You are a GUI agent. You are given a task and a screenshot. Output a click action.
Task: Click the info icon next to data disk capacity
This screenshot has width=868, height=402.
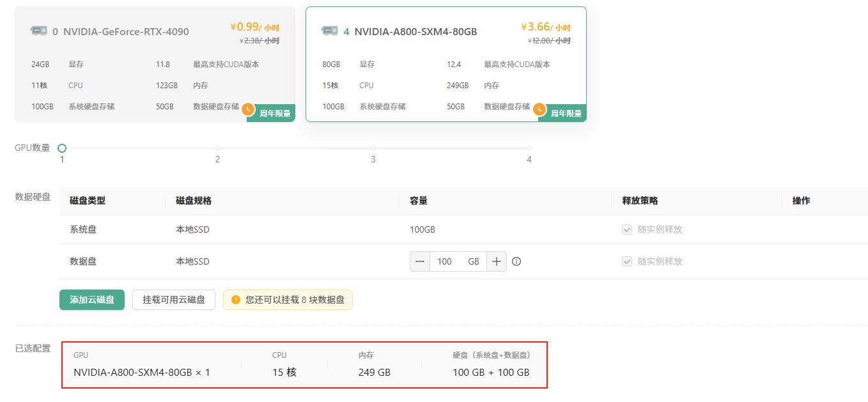516,261
